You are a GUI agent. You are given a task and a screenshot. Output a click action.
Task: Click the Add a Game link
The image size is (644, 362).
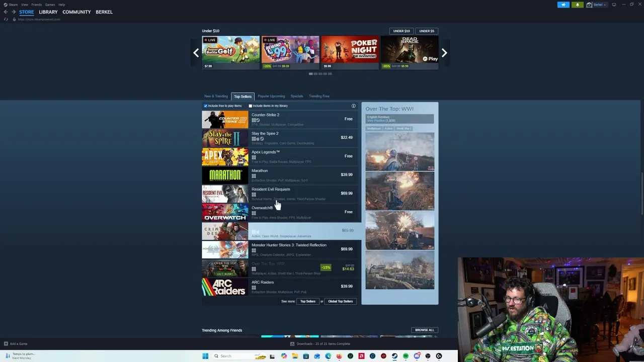(x=19, y=344)
